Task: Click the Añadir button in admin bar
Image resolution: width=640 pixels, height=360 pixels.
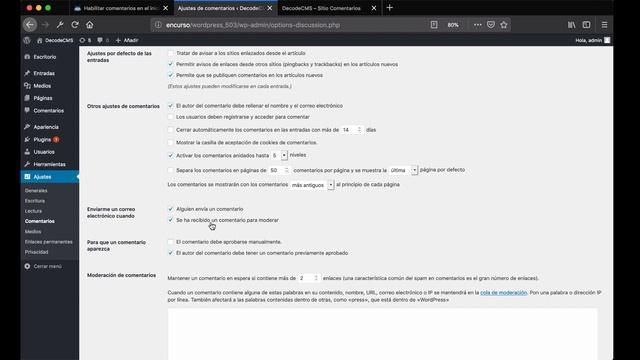Action: (127, 40)
